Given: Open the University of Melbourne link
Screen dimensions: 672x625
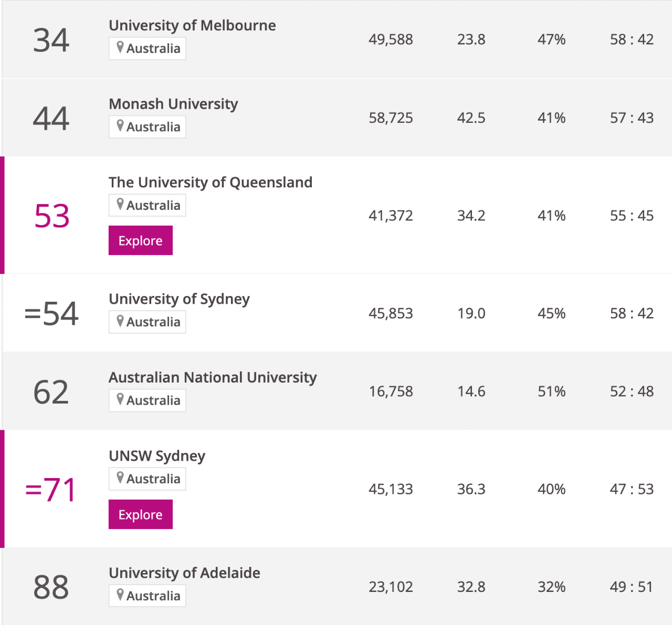Looking at the screenshot, I should tap(192, 25).
